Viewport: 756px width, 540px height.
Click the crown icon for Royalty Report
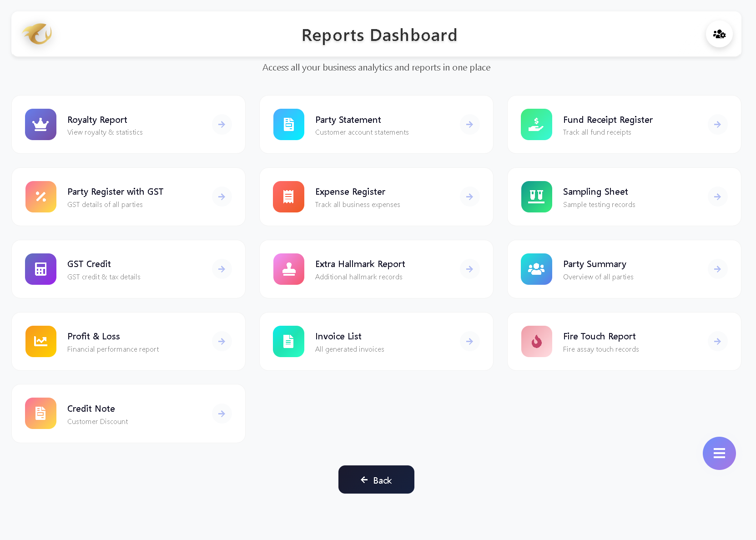[40, 124]
